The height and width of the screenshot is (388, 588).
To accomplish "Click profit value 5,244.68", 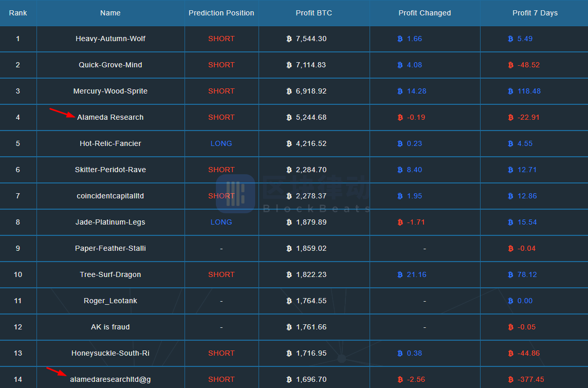I will 311,117.
